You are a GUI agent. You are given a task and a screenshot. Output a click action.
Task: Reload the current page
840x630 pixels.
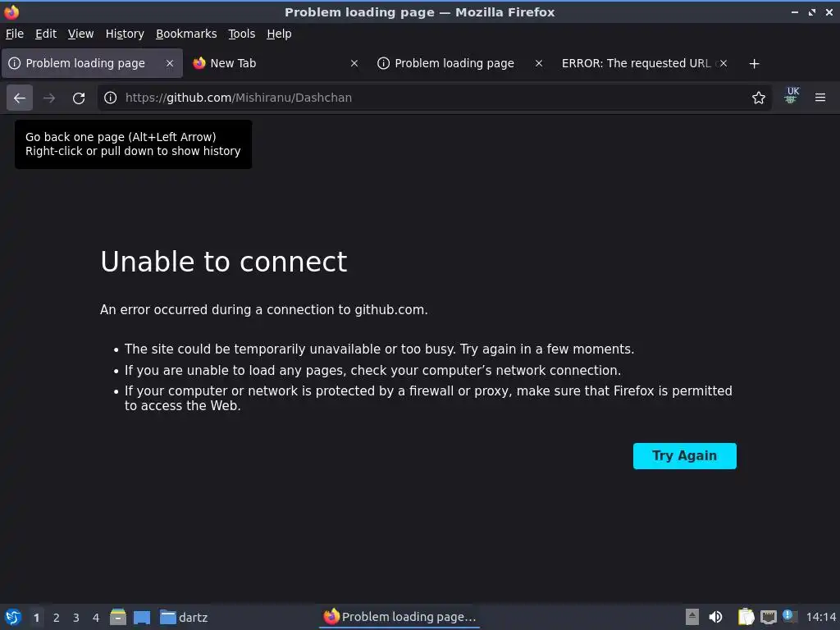click(79, 98)
